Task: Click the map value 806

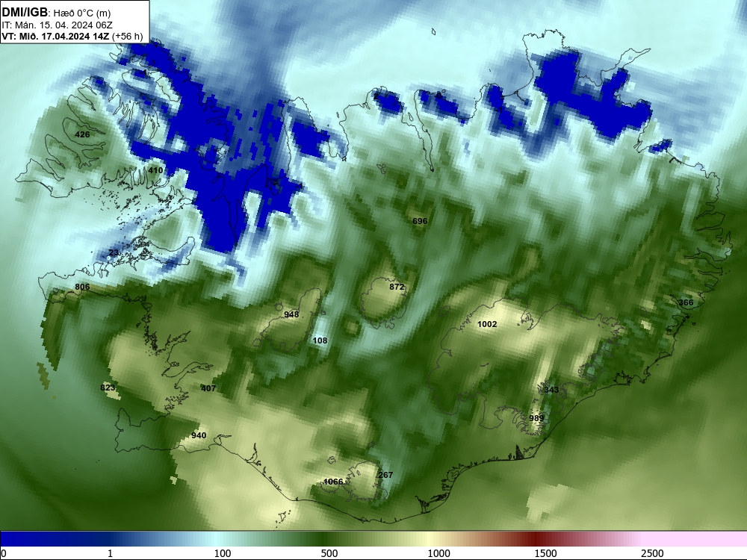Action: (82, 287)
